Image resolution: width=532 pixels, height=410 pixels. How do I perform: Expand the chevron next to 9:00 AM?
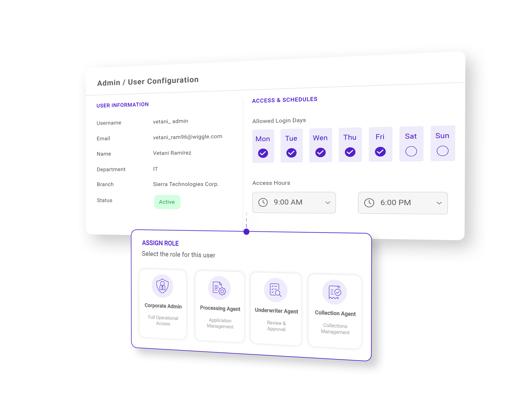click(328, 203)
